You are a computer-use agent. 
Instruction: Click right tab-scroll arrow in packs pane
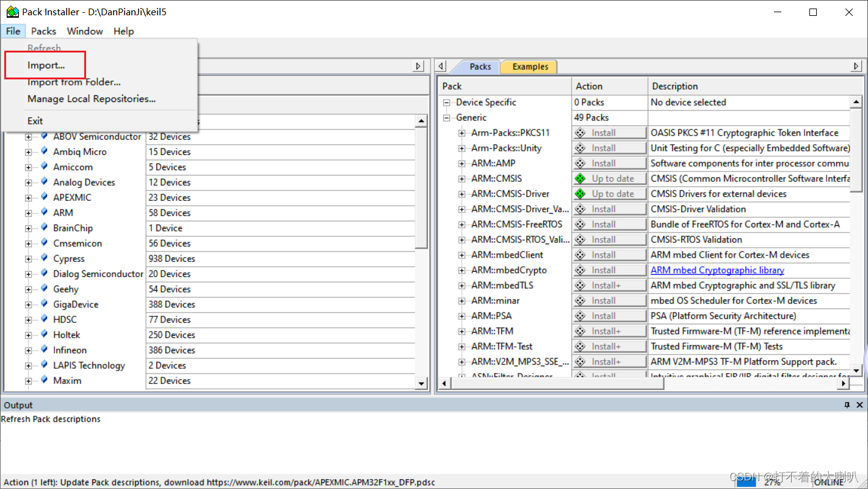coord(856,66)
